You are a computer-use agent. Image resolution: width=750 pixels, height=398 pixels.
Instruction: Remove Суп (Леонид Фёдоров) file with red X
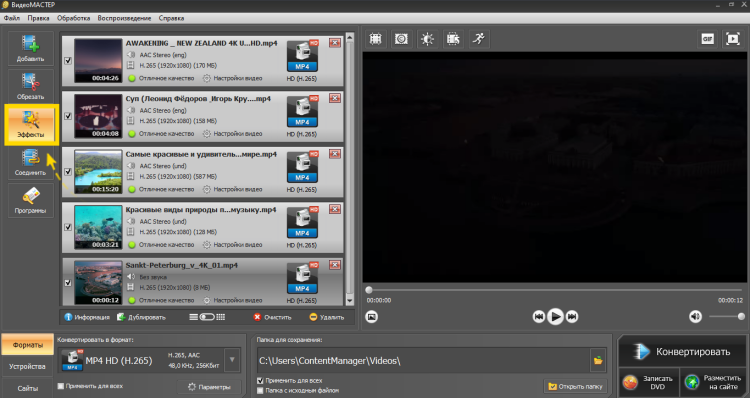335,98
